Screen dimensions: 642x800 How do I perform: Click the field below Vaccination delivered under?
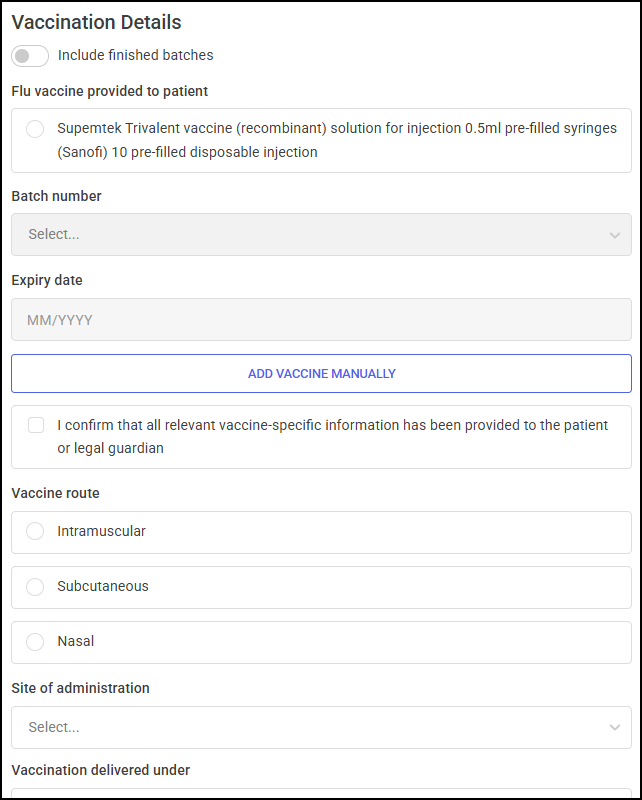click(x=322, y=794)
